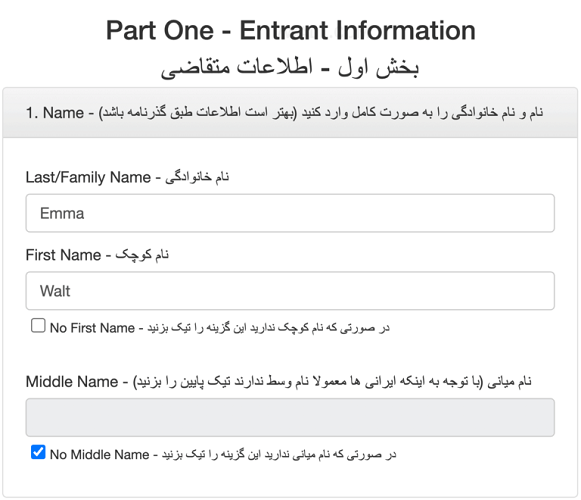Click Persian description beside No First Name
This screenshot has width=581, height=500.
click(269, 328)
